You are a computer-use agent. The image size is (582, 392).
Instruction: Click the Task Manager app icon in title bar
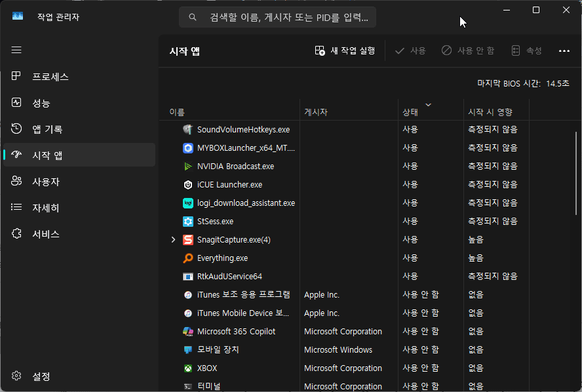[18, 16]
